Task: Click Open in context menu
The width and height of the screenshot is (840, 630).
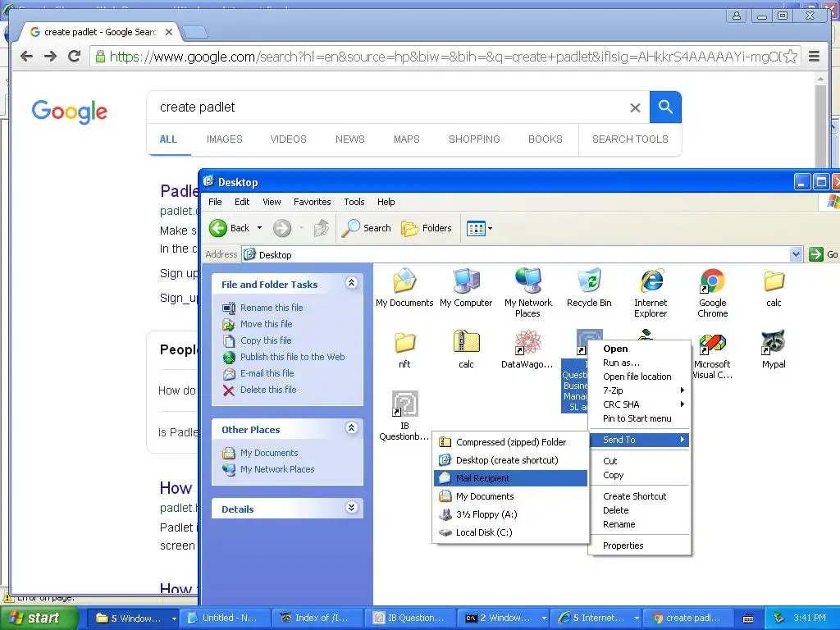Action: coord(638,349)
